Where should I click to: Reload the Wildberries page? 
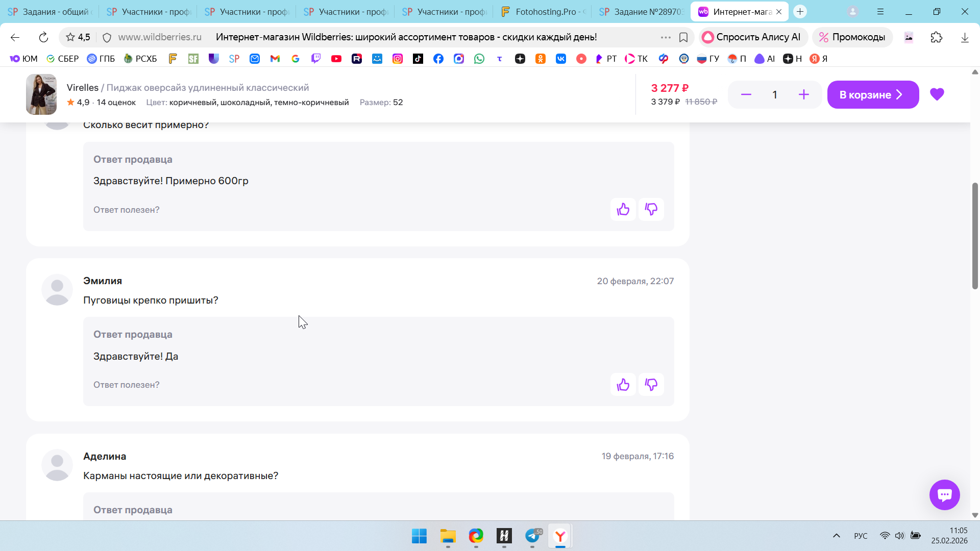coord(43,37)
